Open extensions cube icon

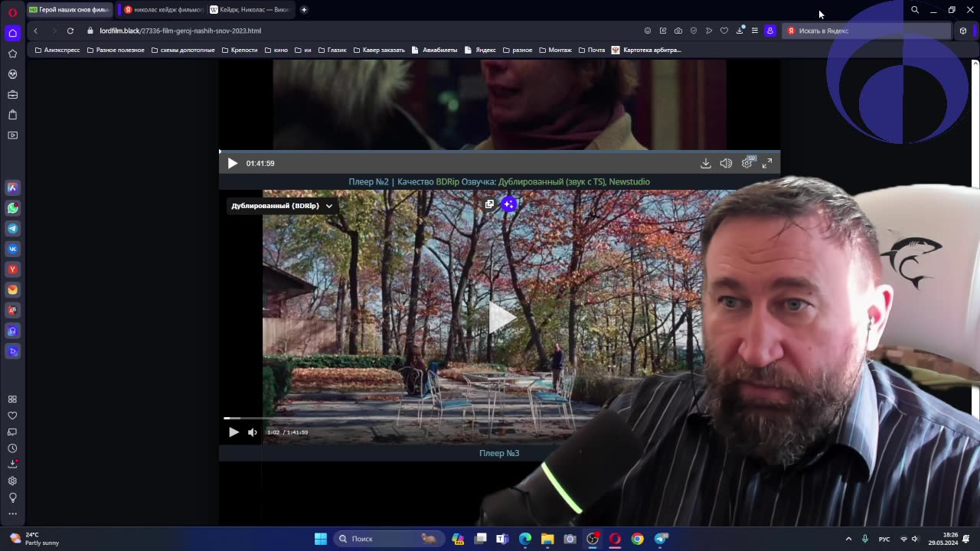click(x=963, y=31)
